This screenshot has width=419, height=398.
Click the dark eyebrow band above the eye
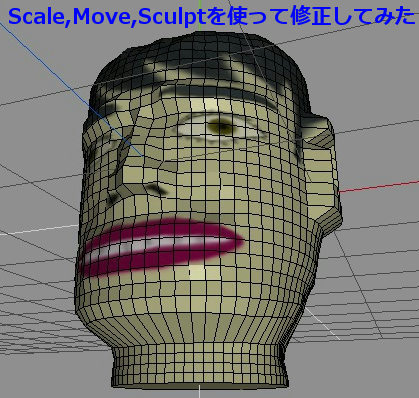coord(213,90)
